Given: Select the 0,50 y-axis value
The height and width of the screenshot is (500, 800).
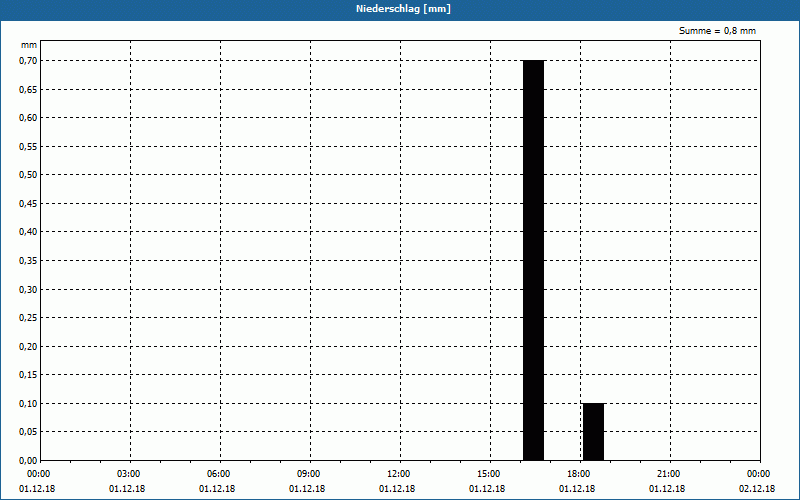Looking at the screenshot, I should click(27, 175).
